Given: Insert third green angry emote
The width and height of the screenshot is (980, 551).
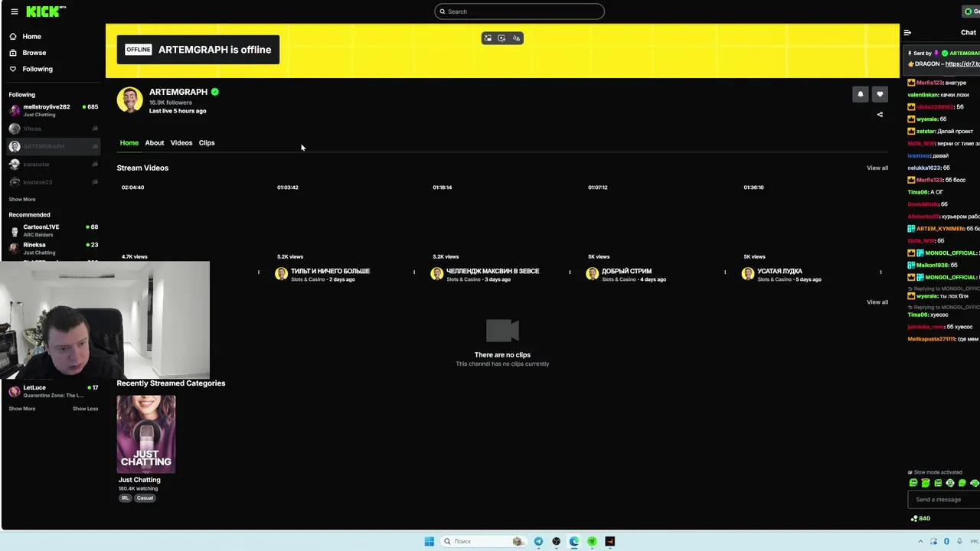Looking at the screenshot, I should coord(938,484).
